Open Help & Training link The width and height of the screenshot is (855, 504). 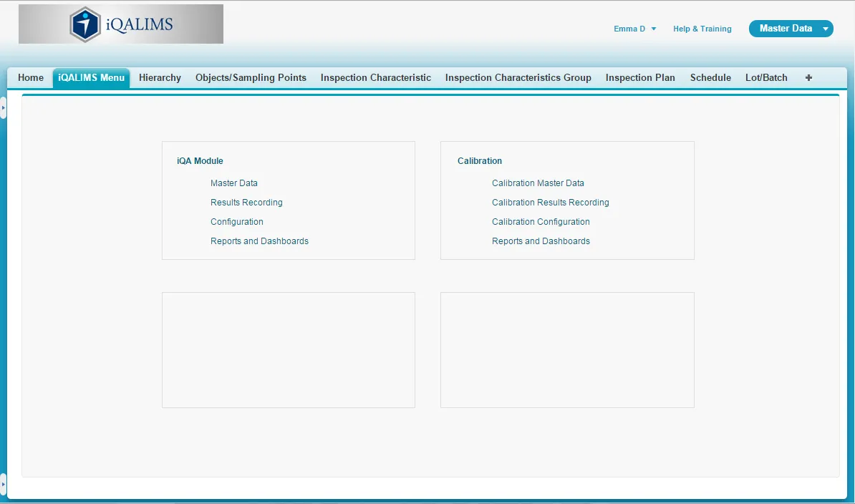(x=702, y=29)
